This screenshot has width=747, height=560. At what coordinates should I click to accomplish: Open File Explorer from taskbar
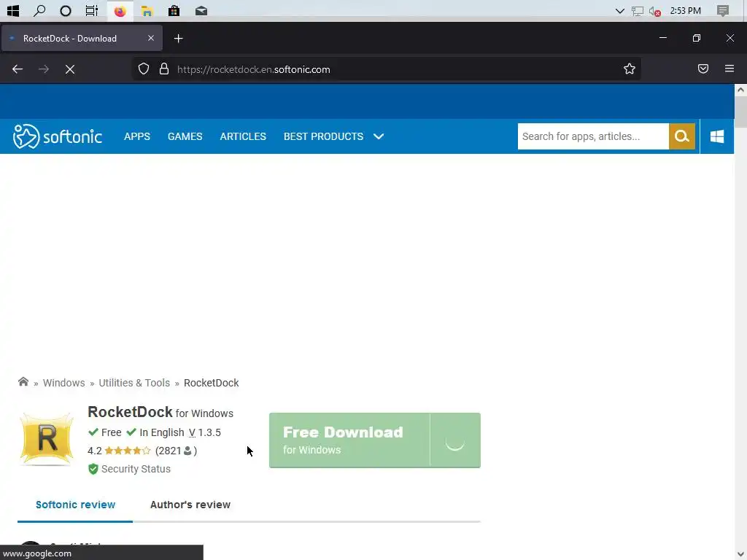147,10
